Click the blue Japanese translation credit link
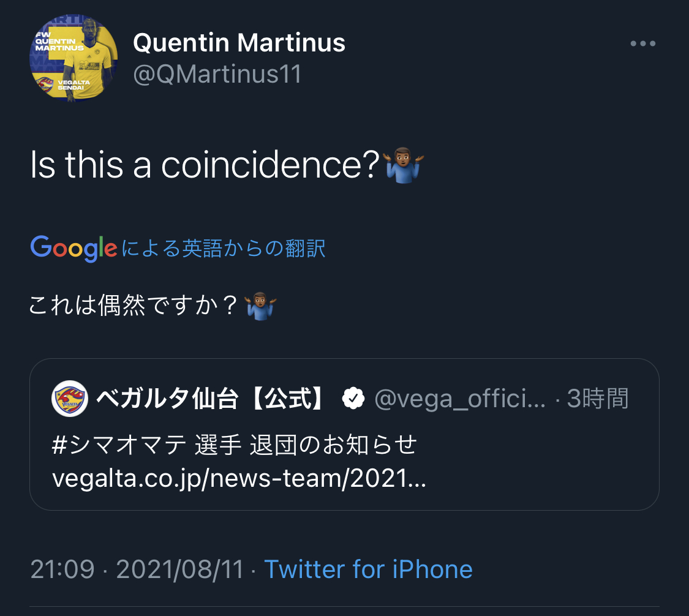This screenshot has width=689, height=616. [x=224, y=248]
